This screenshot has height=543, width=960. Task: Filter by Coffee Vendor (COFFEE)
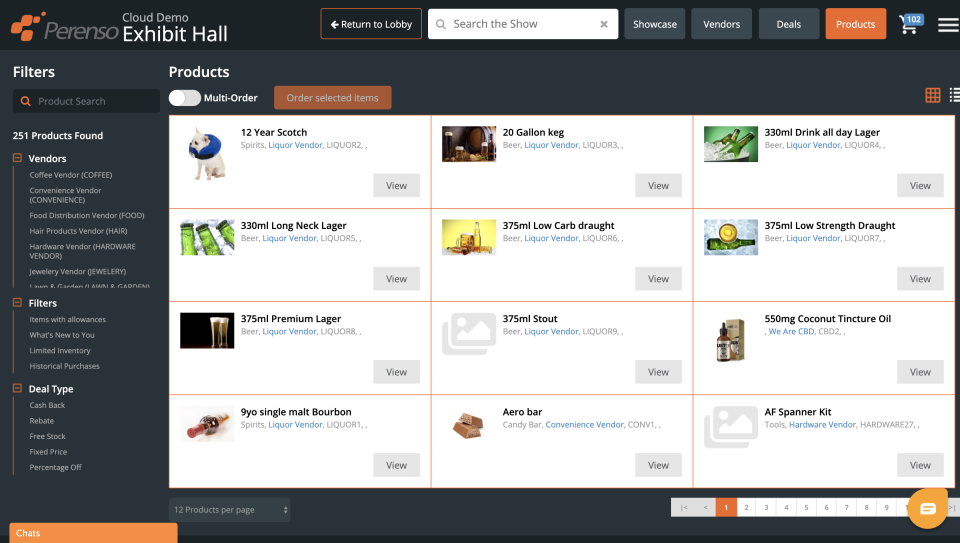tap(71, 175)
